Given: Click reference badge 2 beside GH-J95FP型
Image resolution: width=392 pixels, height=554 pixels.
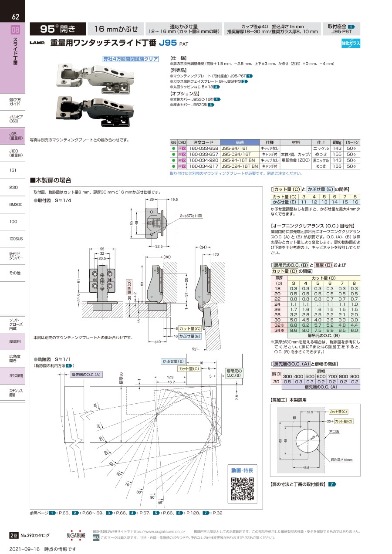Looking at the screenshot, I should tap(244, 81).
